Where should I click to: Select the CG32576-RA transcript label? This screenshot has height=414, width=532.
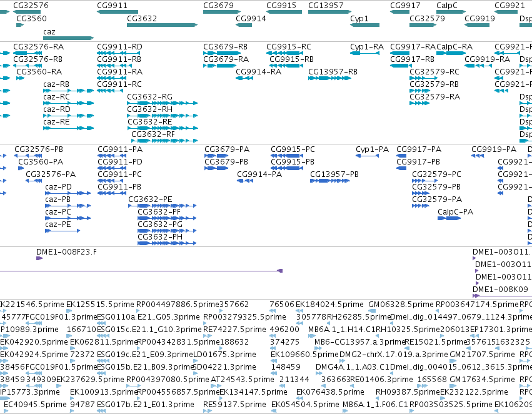pyautogui.click(x=38, y=46)
